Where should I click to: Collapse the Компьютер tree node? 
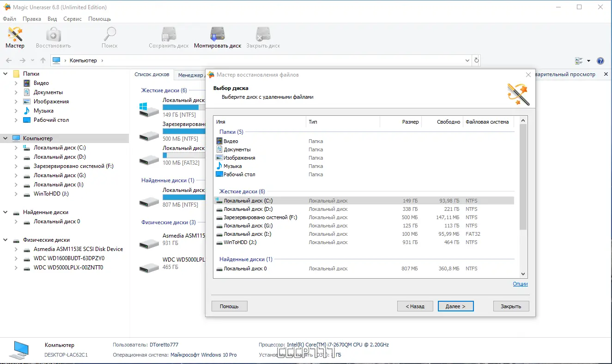tap(6, 138)
